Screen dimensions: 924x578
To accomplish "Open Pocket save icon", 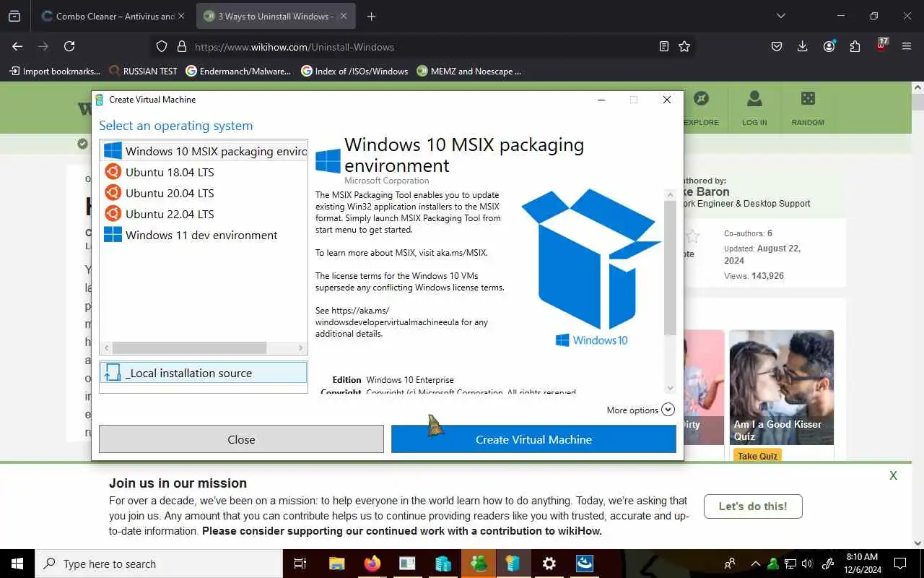I will 777,46.
